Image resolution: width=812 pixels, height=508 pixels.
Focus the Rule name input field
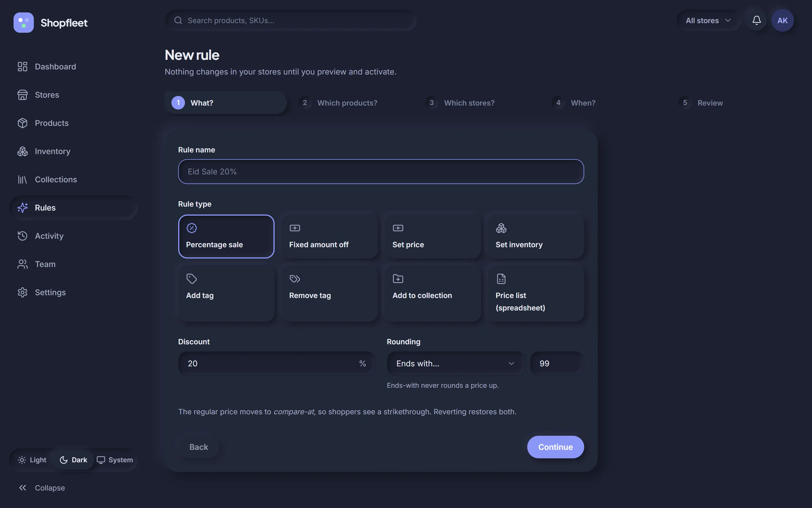(381, 172)
